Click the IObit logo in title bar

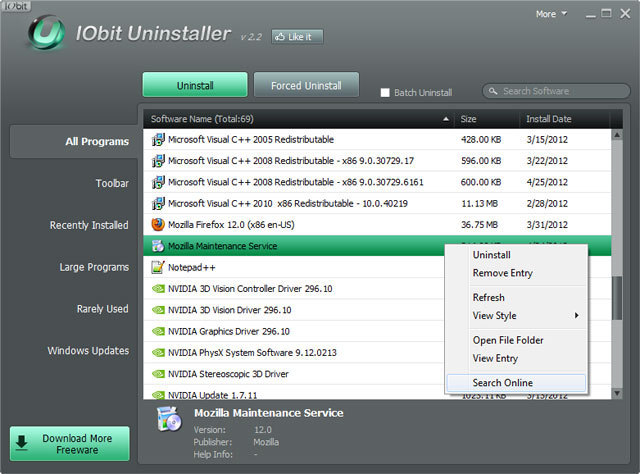click(16, 6)
